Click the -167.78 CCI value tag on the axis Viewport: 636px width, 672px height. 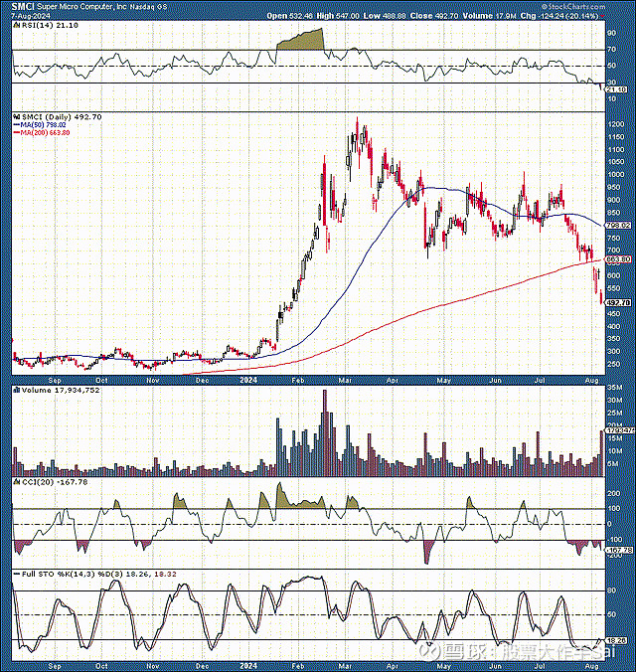click(x=620, y=550)
